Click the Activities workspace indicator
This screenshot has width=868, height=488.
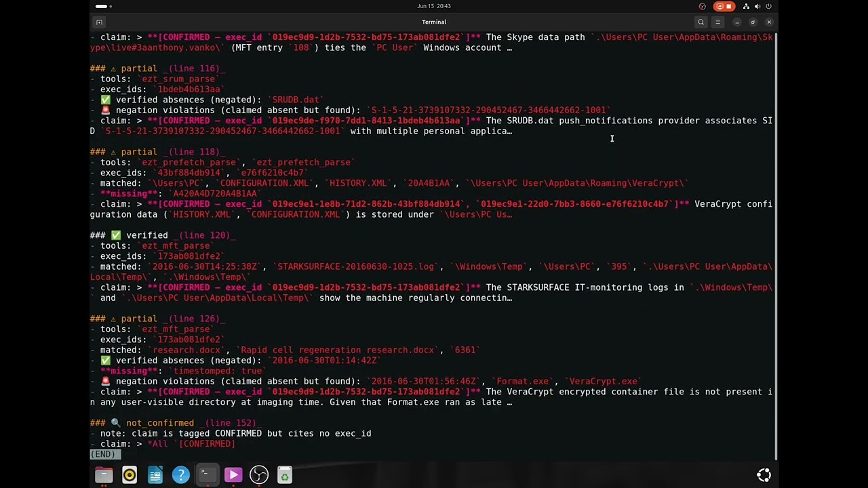coord(103,6)
